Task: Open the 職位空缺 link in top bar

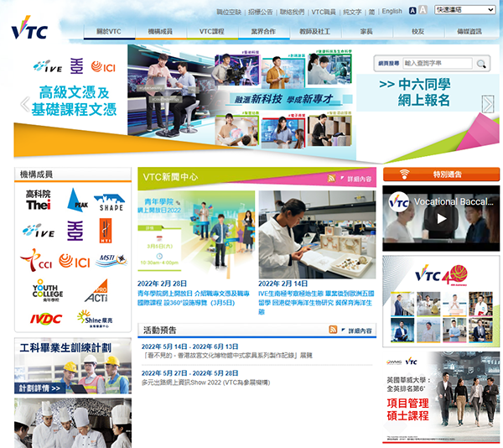Action: coord(228,12)
